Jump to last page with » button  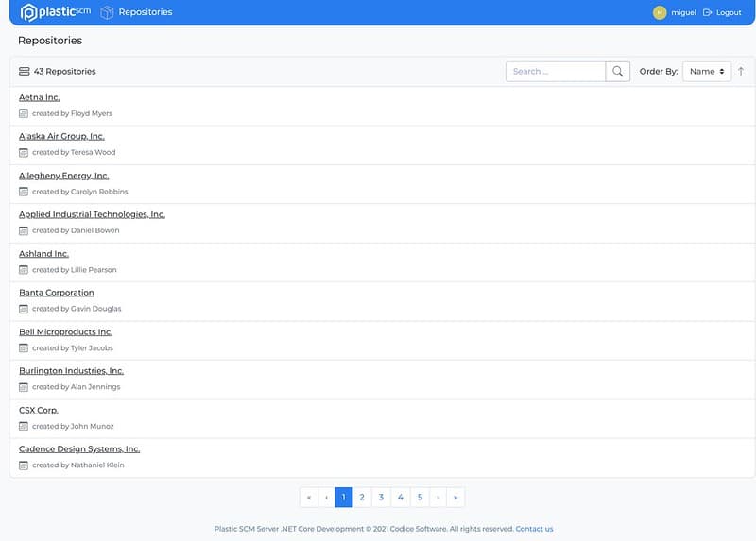pos(455,498)
